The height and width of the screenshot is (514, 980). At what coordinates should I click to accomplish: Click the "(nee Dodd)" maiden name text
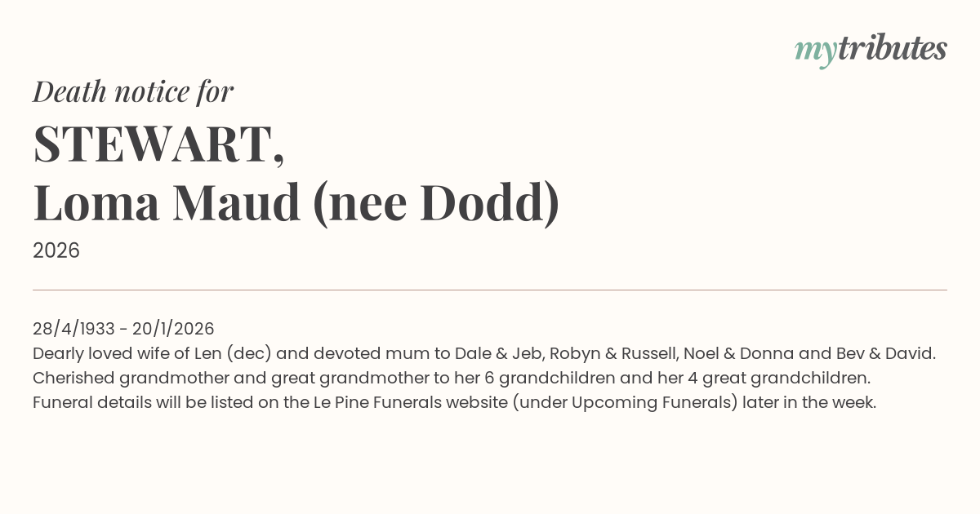(x=435, y=204)
